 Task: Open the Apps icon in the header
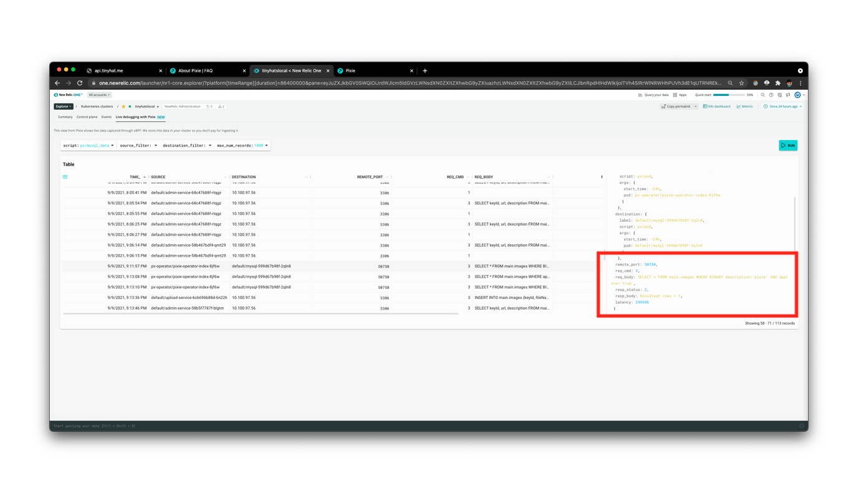(x=675, y=94)
